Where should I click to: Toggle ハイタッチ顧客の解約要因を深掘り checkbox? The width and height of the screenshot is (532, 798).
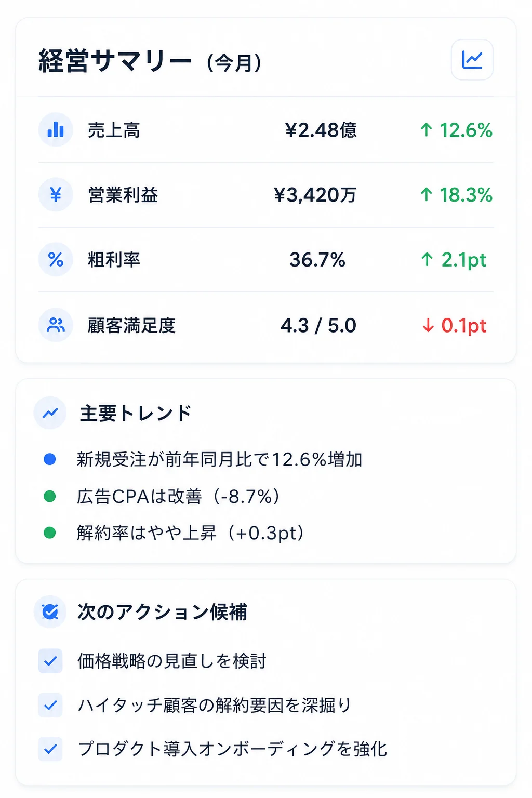(50, 705)
